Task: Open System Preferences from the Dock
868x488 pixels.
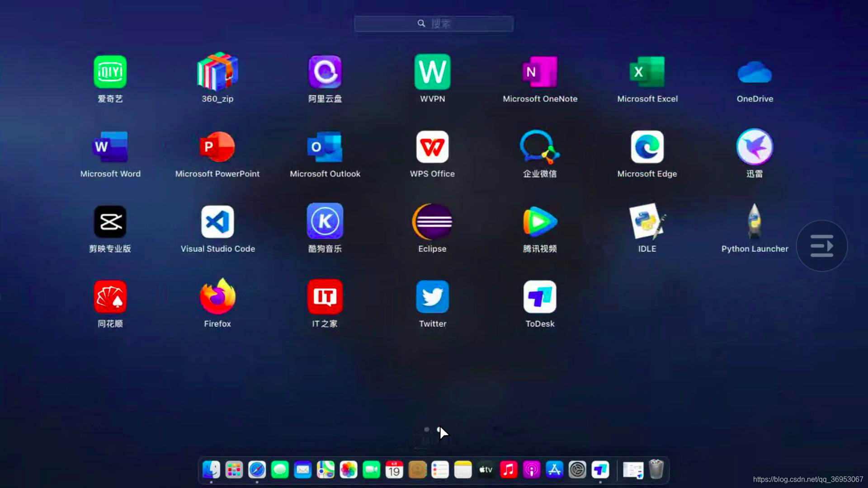Action: coord(577,470)
